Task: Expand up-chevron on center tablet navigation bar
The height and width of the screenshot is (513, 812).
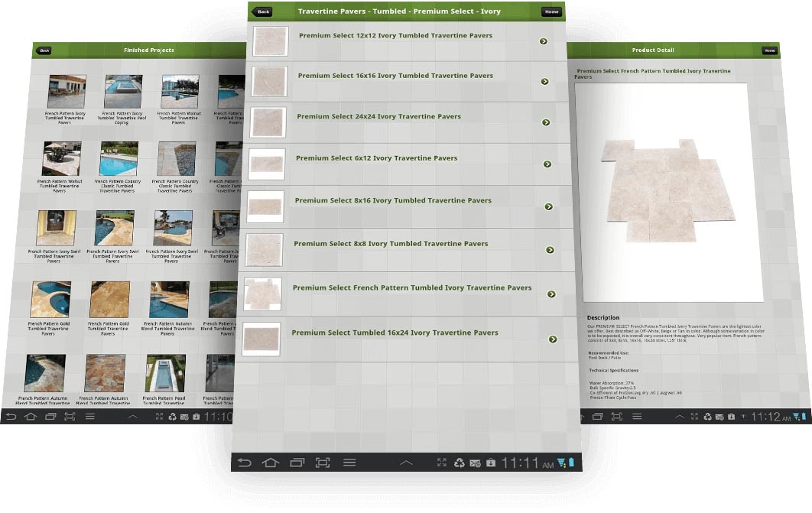Action: [x=406, y=463]
